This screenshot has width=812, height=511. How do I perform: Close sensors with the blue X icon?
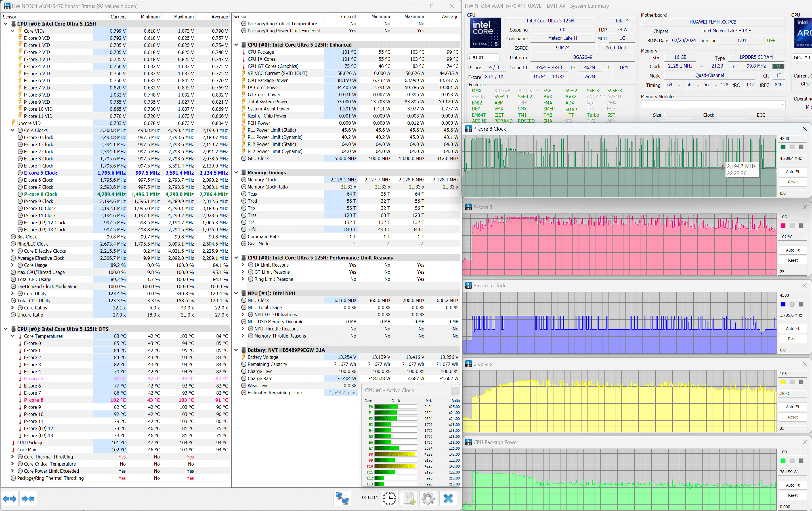pos(448,498)
